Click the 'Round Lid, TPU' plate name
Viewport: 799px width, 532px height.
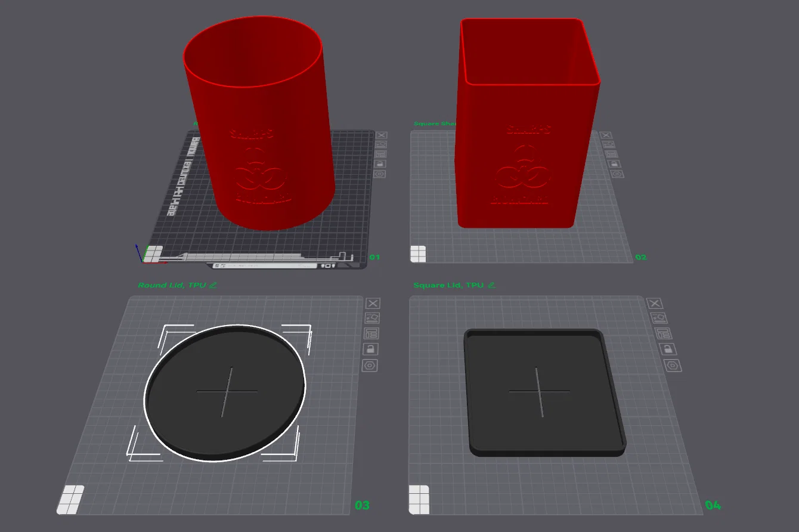tap(172, 285)
